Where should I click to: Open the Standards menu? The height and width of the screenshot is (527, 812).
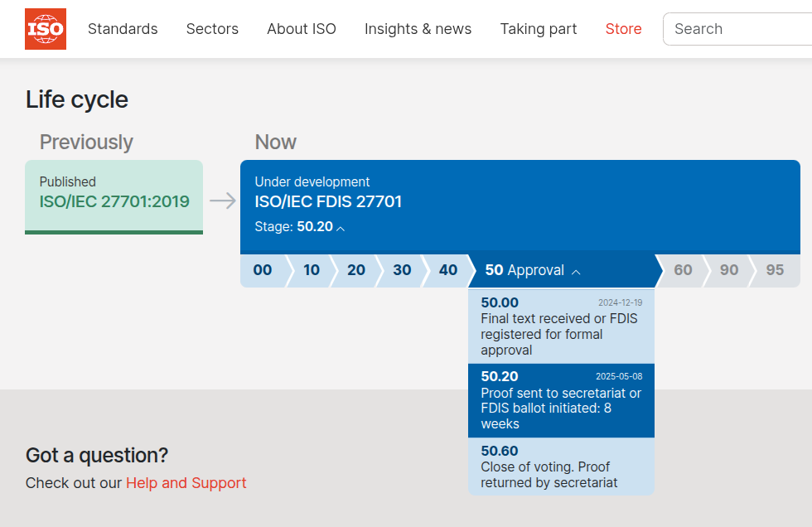tap(123, 29)
